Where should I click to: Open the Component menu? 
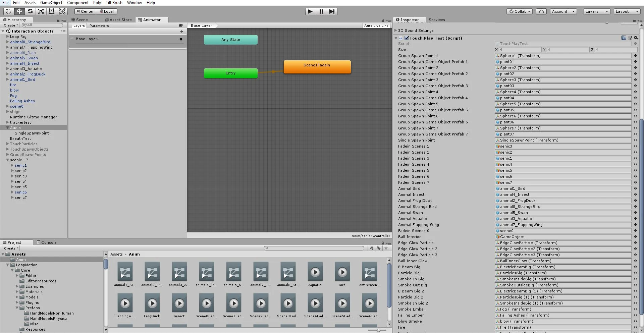point(78,3)
